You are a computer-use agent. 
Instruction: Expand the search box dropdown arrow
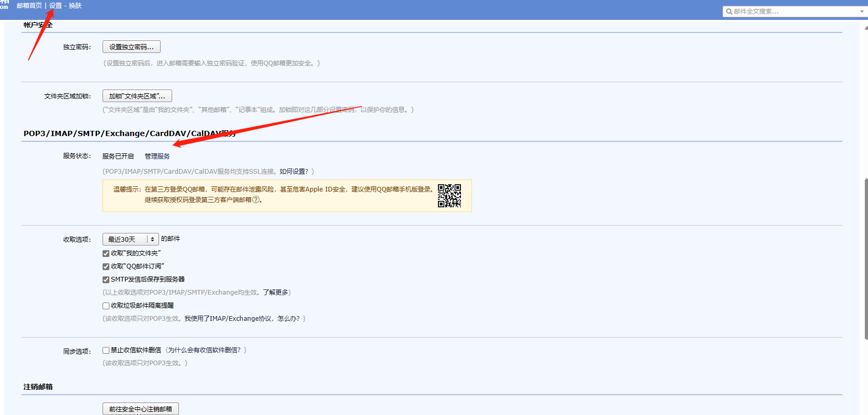coord(862,12)
